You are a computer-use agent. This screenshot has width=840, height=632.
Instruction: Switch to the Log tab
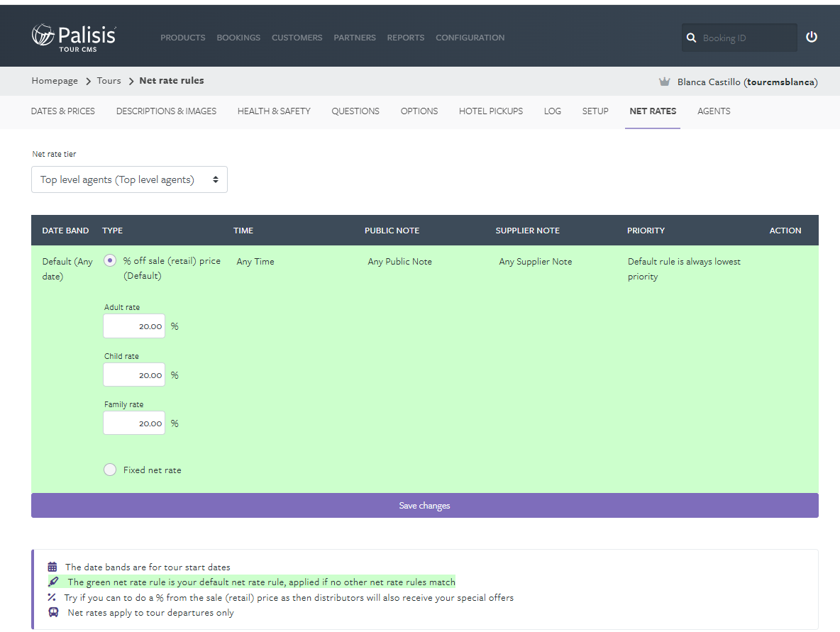[x=553, y=111]
